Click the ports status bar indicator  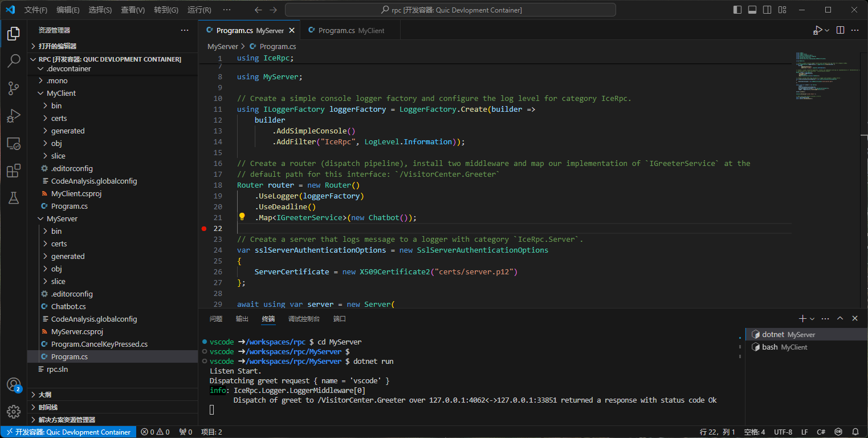coord(186,432)
